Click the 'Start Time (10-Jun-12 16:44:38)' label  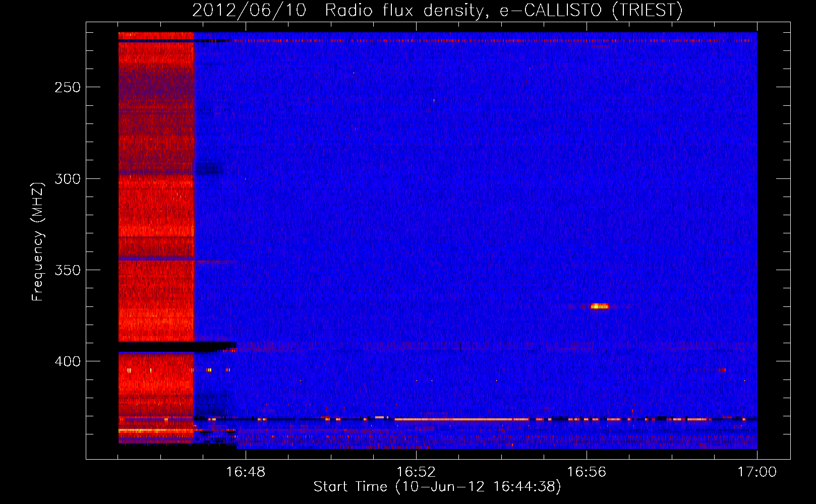tap(437, 487)
